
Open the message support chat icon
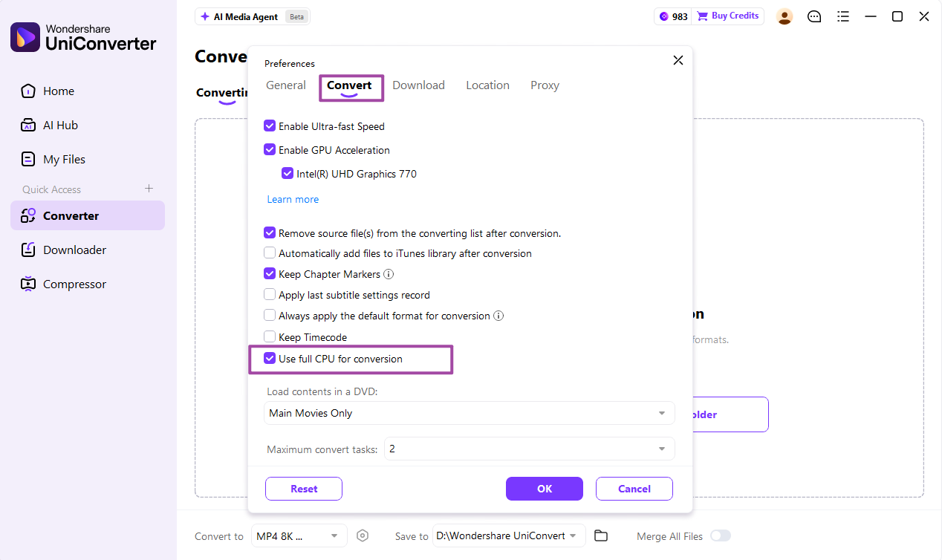click(814, 16)
